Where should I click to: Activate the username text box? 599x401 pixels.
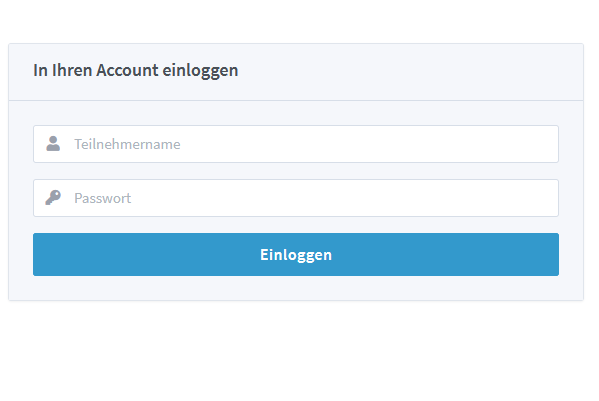(x=296, y=144)
